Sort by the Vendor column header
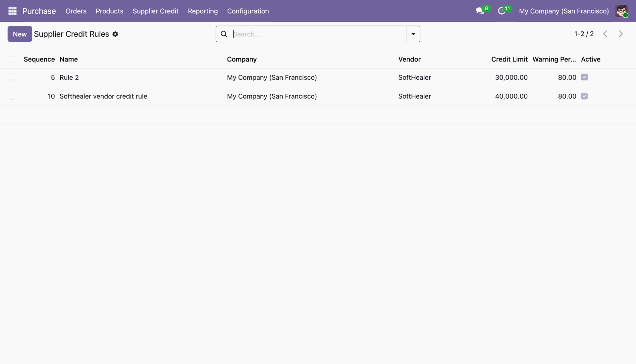The image size is (636, 364). pyautogui.click(x=409, y=59)
